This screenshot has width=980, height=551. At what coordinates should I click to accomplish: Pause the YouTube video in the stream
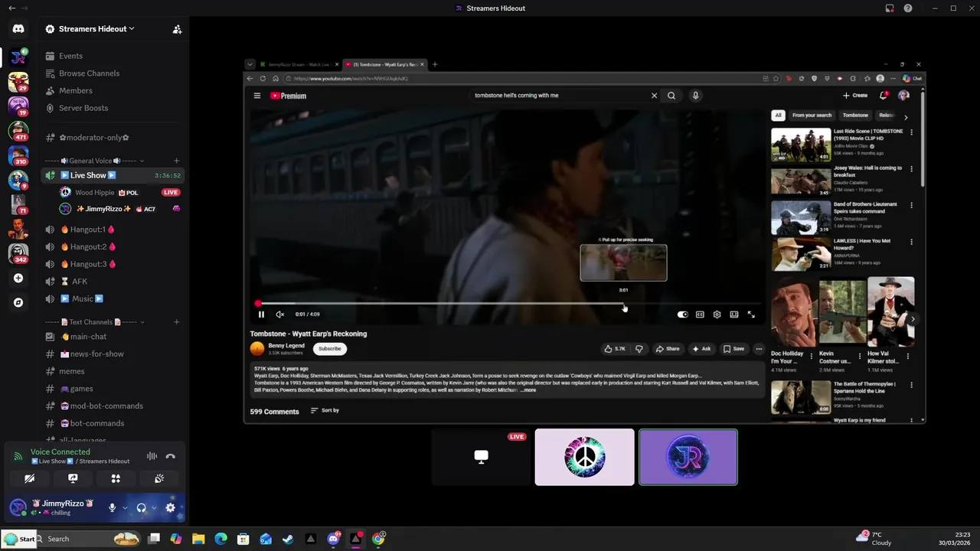tap(261, 314)
